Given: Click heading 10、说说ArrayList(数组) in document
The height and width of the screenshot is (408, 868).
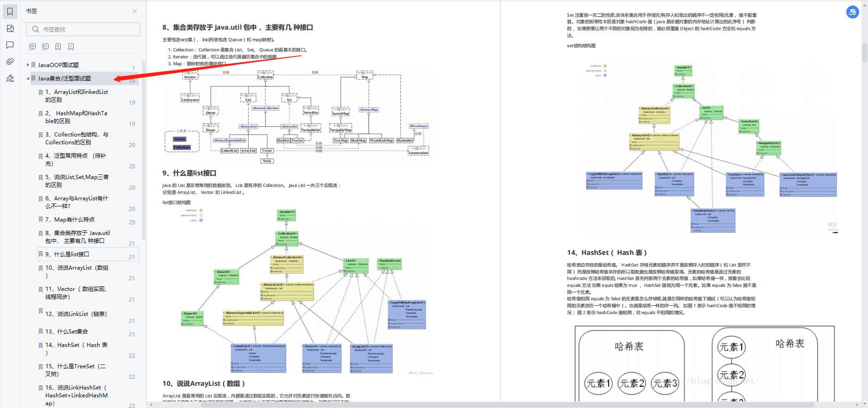Looking at the screenshot, I should point(204,383).
